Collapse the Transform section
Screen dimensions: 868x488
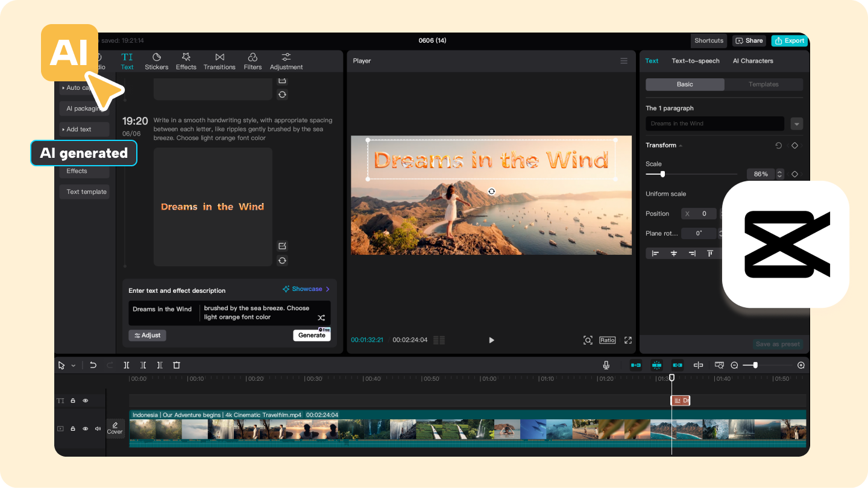coord(680,145)
